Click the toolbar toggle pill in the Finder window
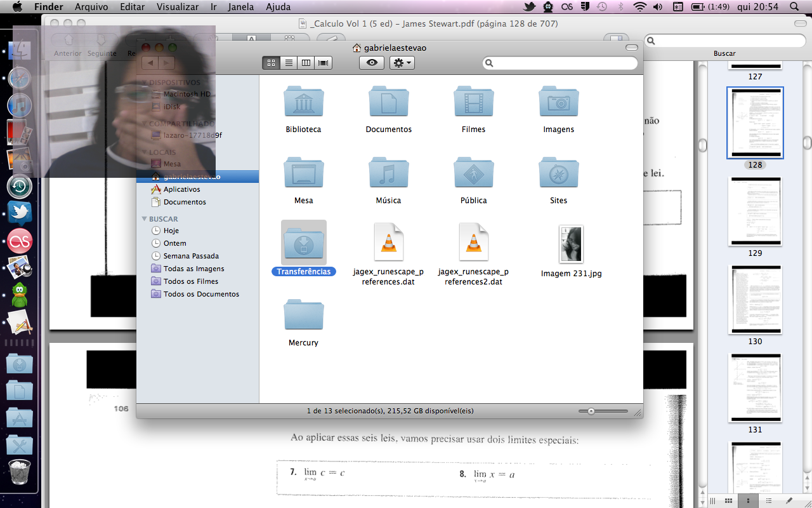Image resolution: width=812 pixels, height=508 pixels. click(x=632, y=48)
